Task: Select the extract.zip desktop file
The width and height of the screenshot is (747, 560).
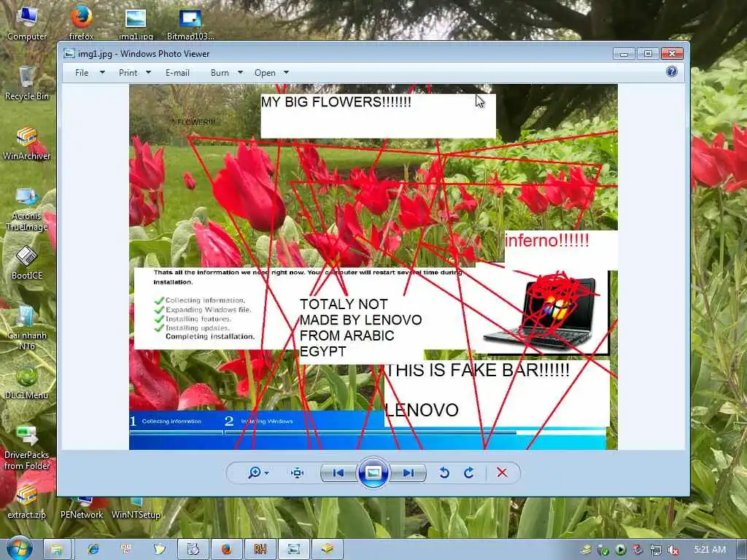Action: (x=27, y=502)
